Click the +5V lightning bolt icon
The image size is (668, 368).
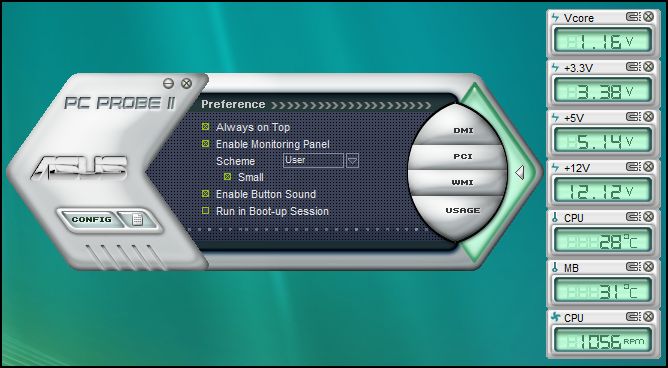tap(555, 117)
